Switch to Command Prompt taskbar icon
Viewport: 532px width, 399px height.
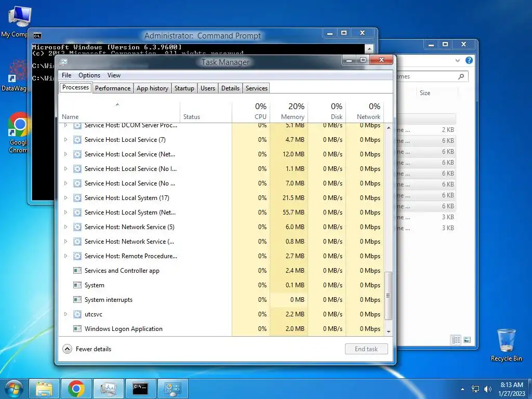tap(140, 389)
